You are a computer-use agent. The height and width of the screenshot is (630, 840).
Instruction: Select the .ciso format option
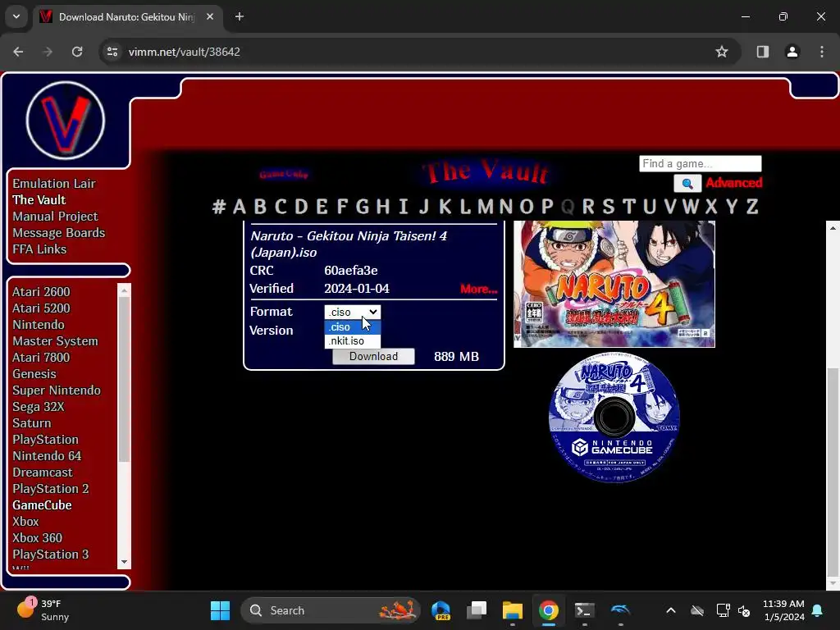pyautogui.click(x=353, y=326)
